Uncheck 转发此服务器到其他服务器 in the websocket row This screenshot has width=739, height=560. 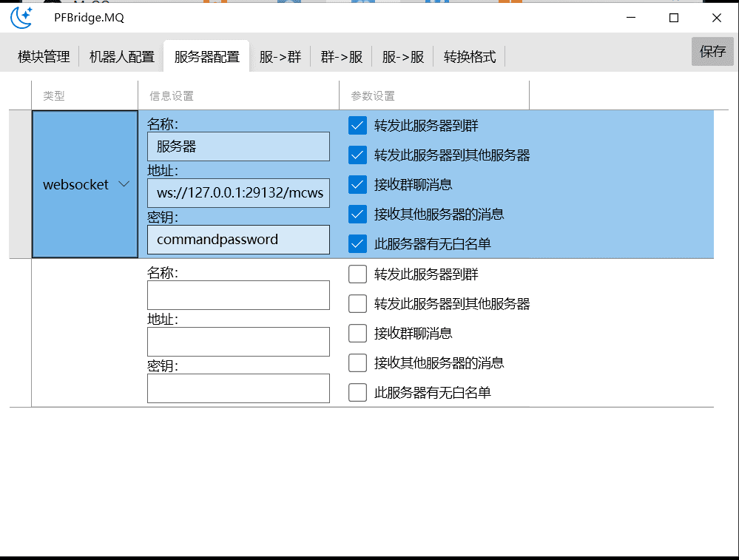pyautogui.click(x=358, y=155)
